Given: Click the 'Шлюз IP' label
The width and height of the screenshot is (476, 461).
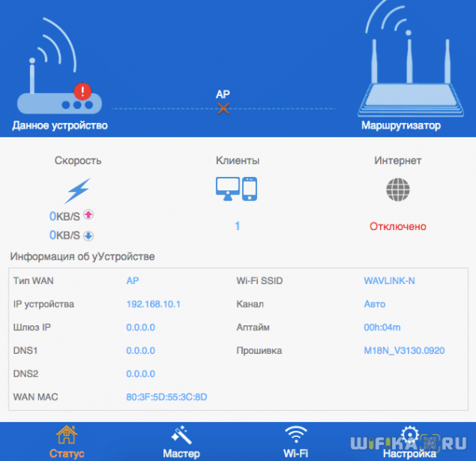Looking at the screenshot, I should pos(33,328).
